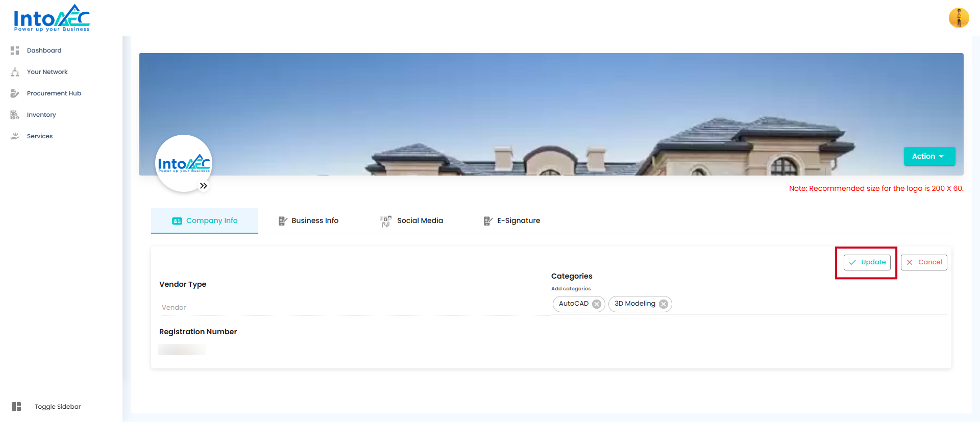Click the recommended logo size note

tap(876, 188)
